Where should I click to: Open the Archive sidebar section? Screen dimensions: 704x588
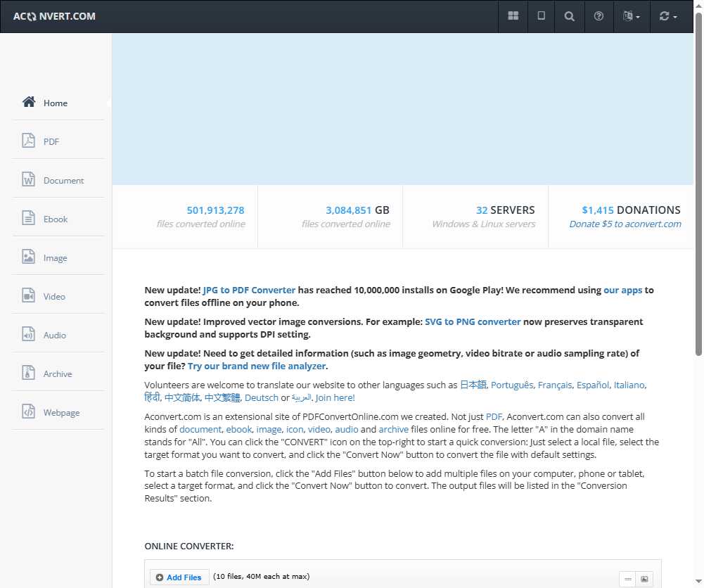[x=57, y=373]
